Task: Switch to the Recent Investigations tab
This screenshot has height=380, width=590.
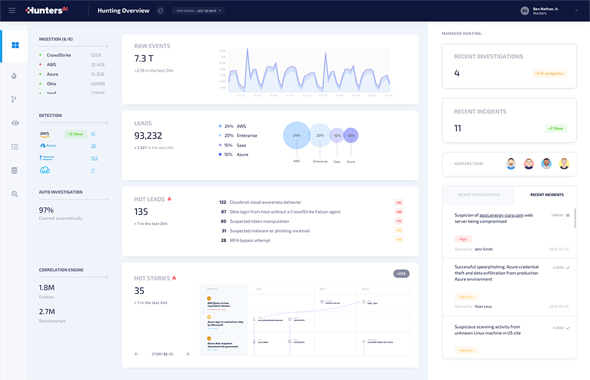Action: (479, 195)
